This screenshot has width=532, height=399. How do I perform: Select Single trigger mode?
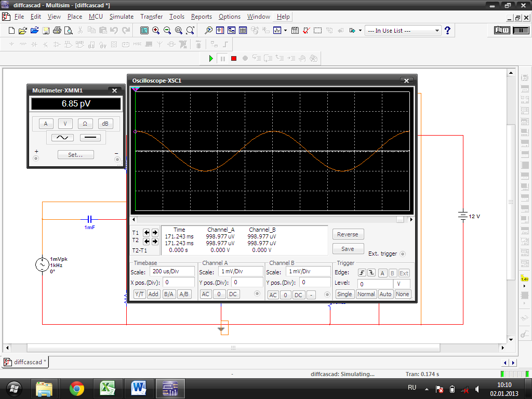pyautogui.click(x=344, y=294)
